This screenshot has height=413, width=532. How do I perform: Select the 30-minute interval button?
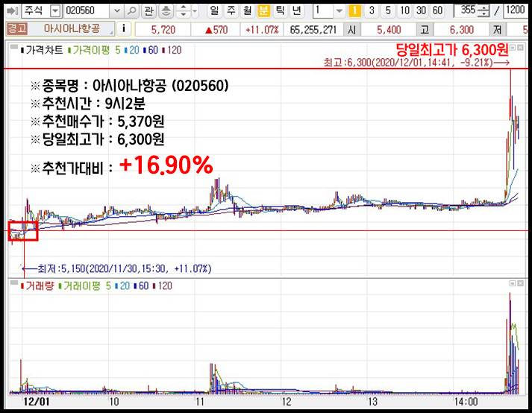[x=421, y=10]
